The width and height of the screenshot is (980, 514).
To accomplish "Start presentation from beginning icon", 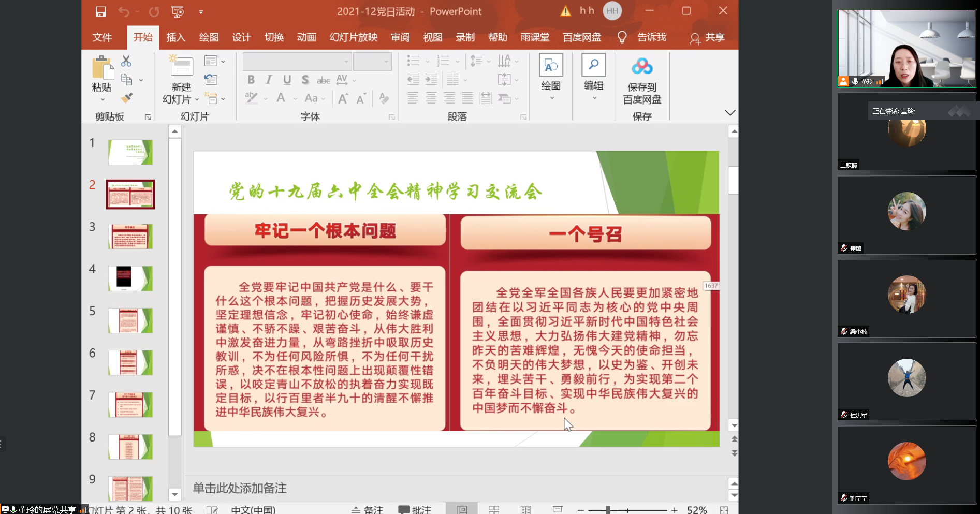I will pyautogui.click(x=177, y=11).
